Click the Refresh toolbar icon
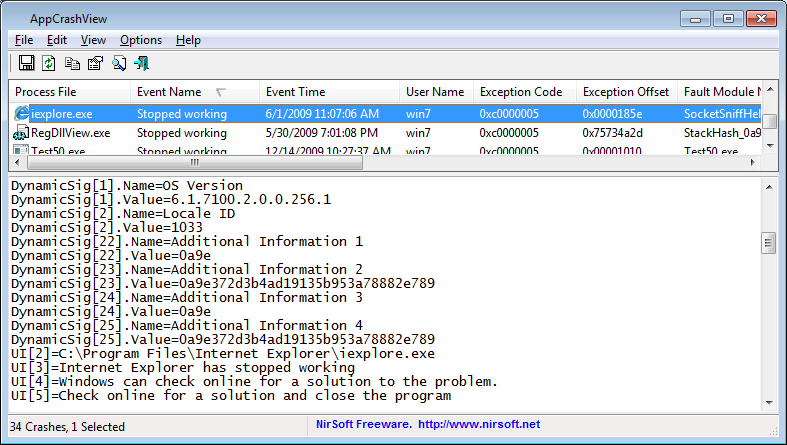Viewport: 787px width, 445px height. coord(49,63)
